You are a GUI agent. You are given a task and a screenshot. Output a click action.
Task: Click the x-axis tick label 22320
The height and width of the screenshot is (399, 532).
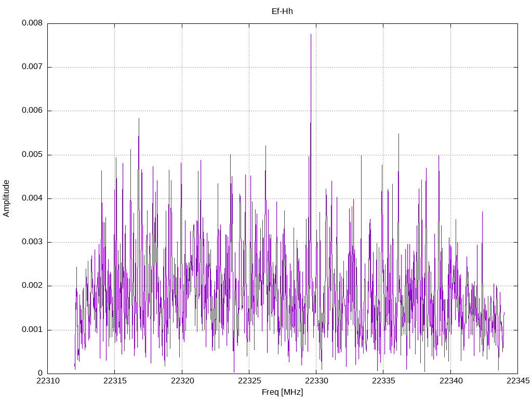[182, 381]
